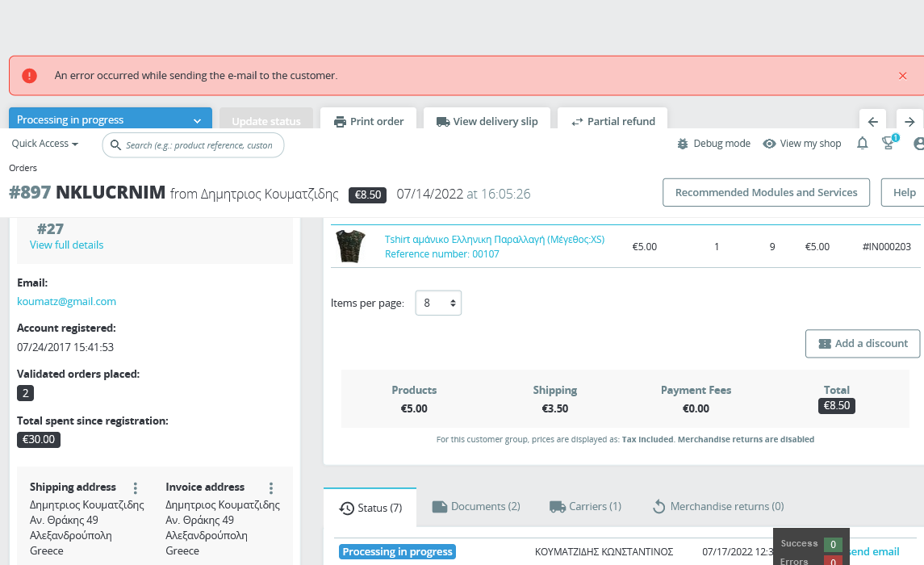Screen dimensions: 924x565
Task: Open notifications bell icon
Action: (x=862, y=143)
